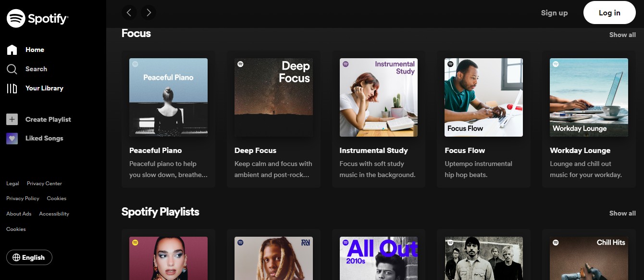
Task: Click the Focus Flow title below its cover
Action: point(465,151)
